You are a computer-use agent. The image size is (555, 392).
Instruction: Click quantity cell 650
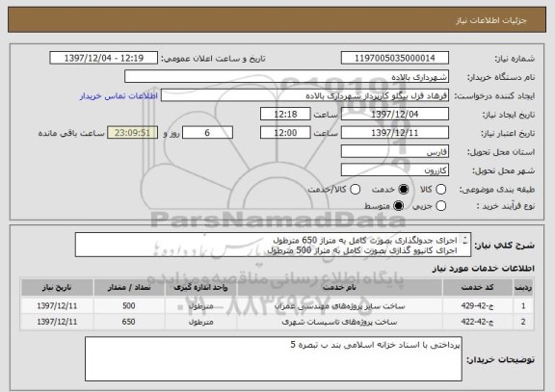[x=129, y=322]
